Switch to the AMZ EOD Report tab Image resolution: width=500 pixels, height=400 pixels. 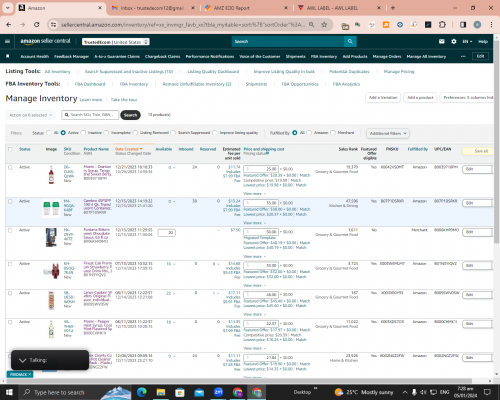click(x=246, y=8)
